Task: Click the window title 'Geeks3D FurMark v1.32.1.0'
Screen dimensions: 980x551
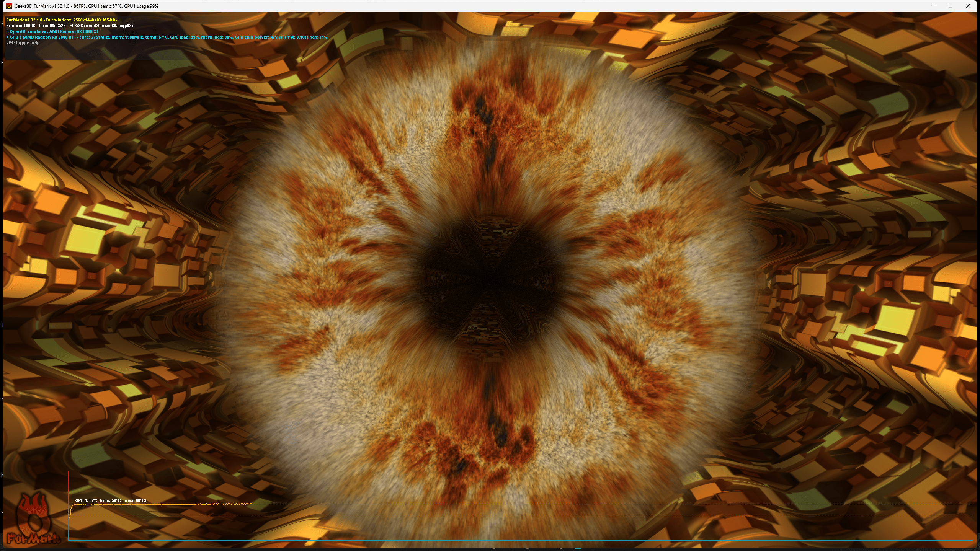Action: point(42,6)
